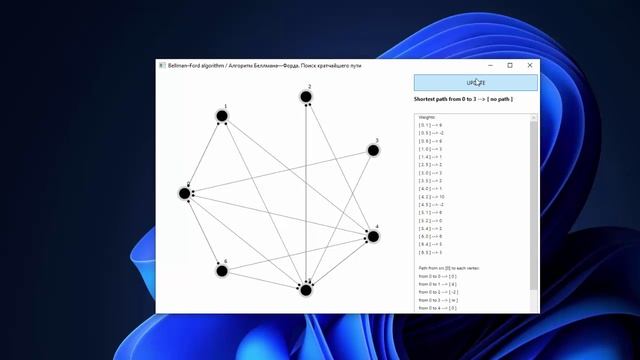Select the 'from 0 to 3' result row

click(438, 300)
